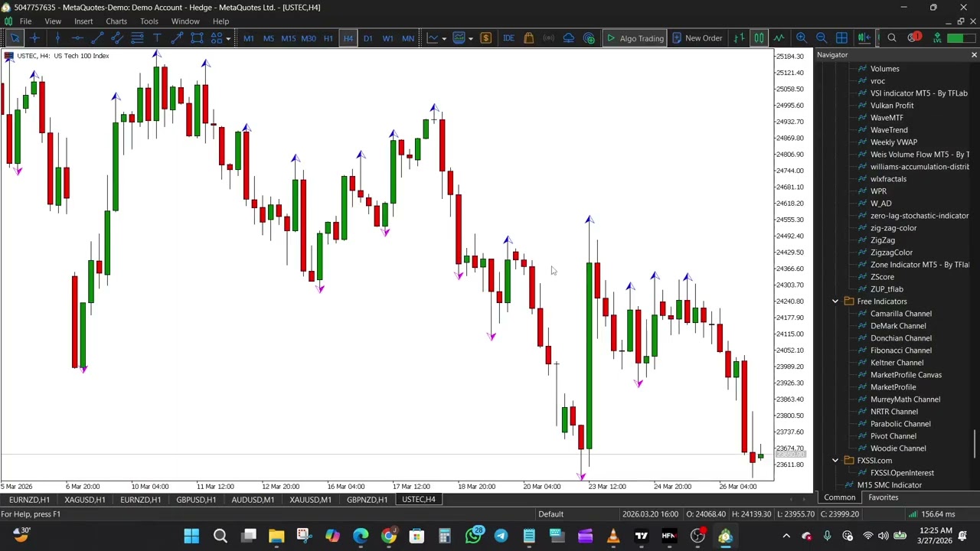Select the trendline drawing tool
The width and height of the screenshot is (980, 551).
click(97, 38)
